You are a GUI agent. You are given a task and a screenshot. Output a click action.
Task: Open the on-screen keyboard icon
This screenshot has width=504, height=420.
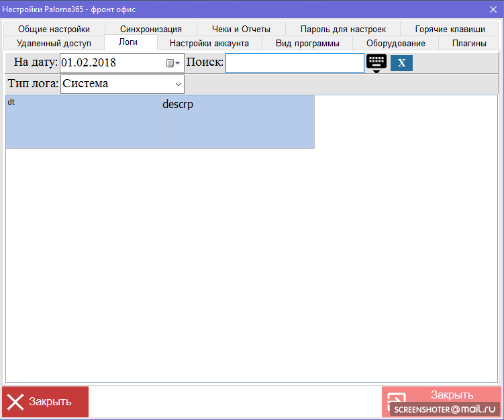pos(376,62)
